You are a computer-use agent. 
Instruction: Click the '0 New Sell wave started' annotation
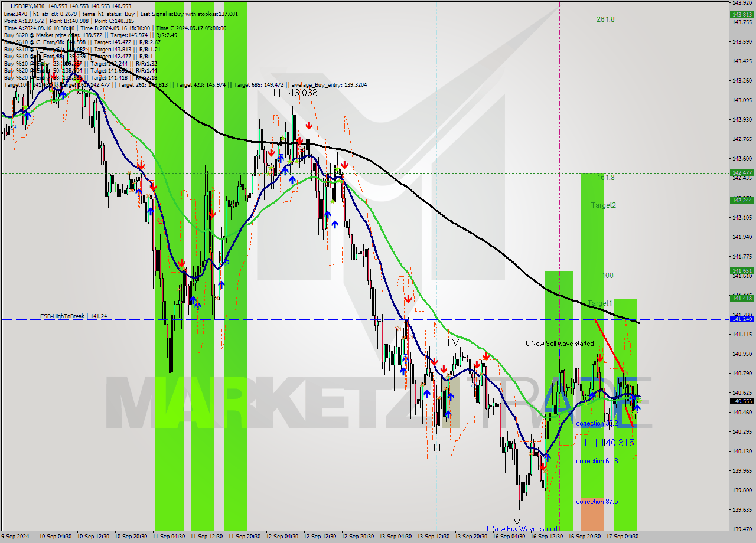[x=560, y=344]
